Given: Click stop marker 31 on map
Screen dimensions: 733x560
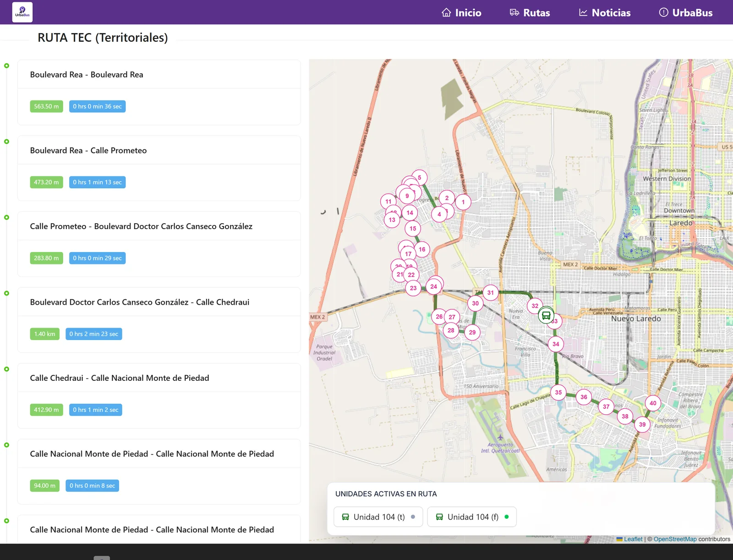Looking at the screenshot, I should (x=491, y=293).
